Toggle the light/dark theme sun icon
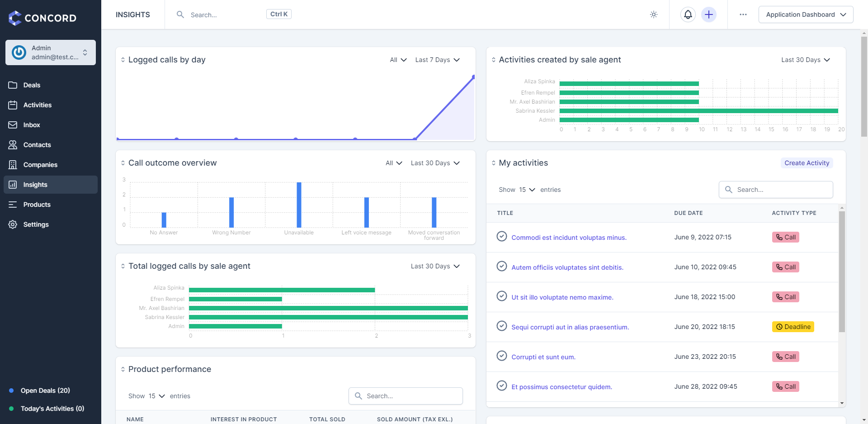 tap(653, 14)
